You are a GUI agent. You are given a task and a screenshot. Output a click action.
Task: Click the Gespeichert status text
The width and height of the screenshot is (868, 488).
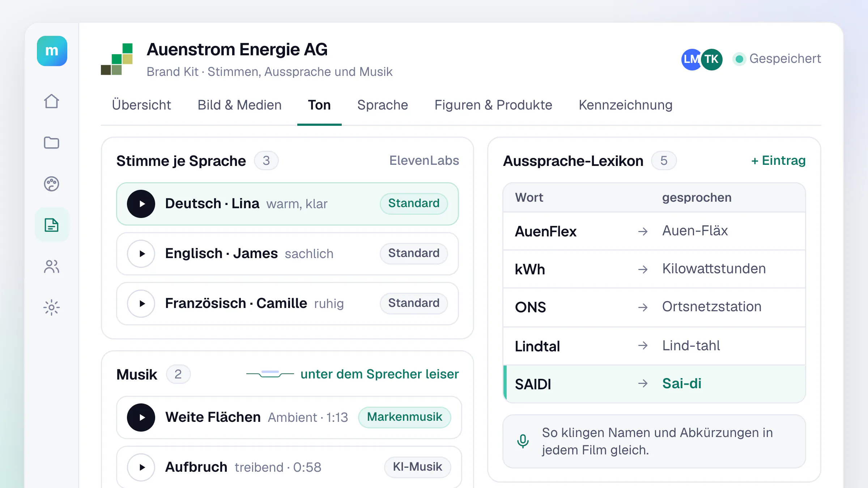click(x=785, y=59)
